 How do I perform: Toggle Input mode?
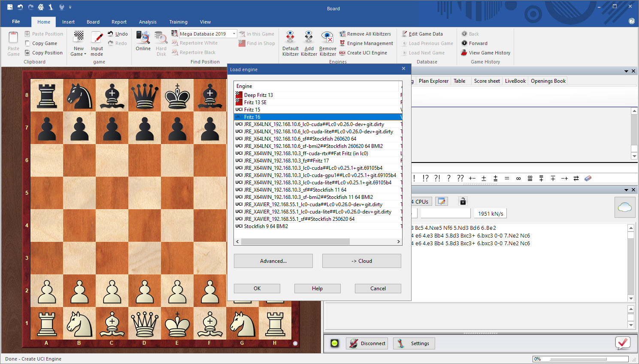(x=97, y=44)
